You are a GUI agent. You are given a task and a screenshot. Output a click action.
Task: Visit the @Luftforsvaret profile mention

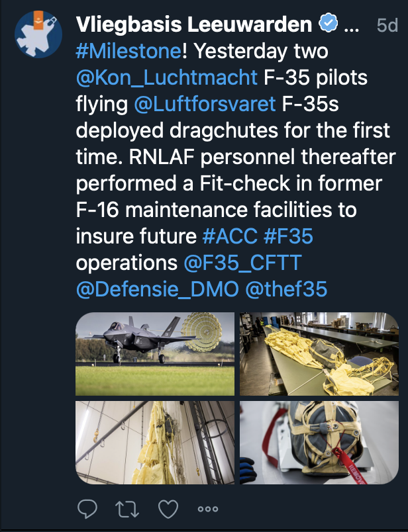(x=205, y=104)
